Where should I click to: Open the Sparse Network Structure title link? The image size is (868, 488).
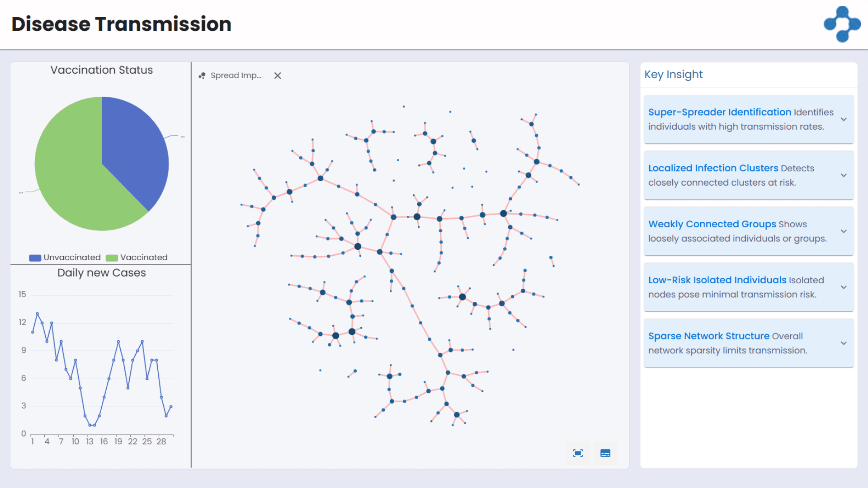point(708,336)
